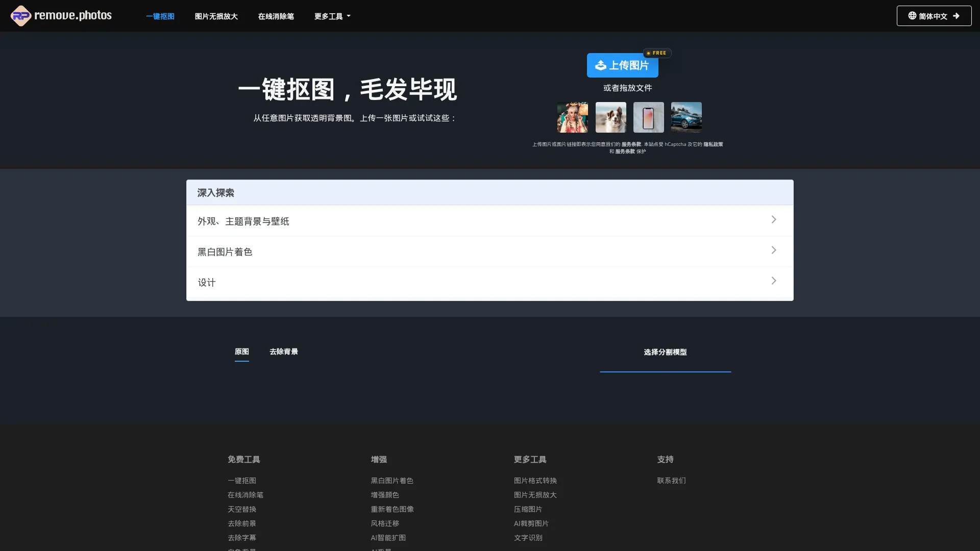The image size is (980, 551).
Task: Open footer link 压缩图片
Action: tap(528, 509)
